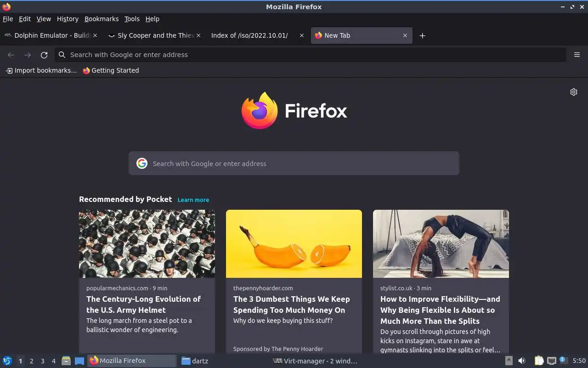Click the back navigation arrow
Viewport: 588px width, 368px height.
[11, 55]
